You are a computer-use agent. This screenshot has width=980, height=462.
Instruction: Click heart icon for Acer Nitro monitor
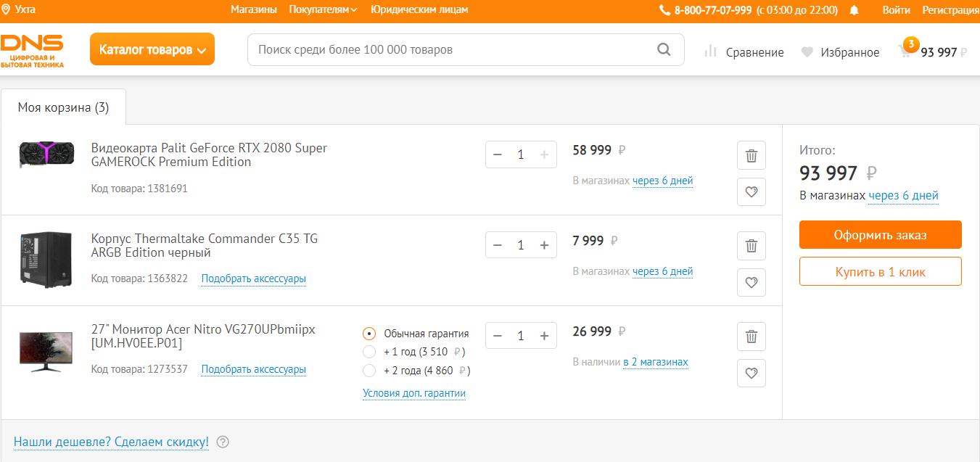(x=752, y=374)
